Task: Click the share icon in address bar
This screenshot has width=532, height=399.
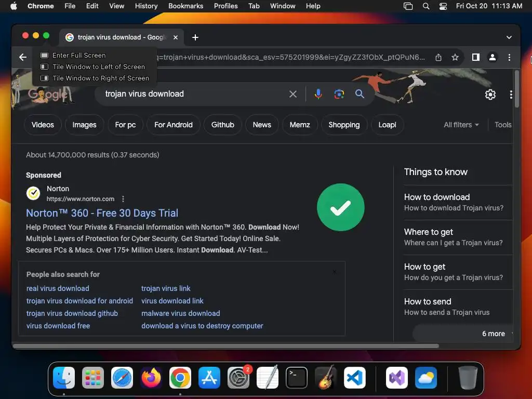Action: tap(438, 57)
